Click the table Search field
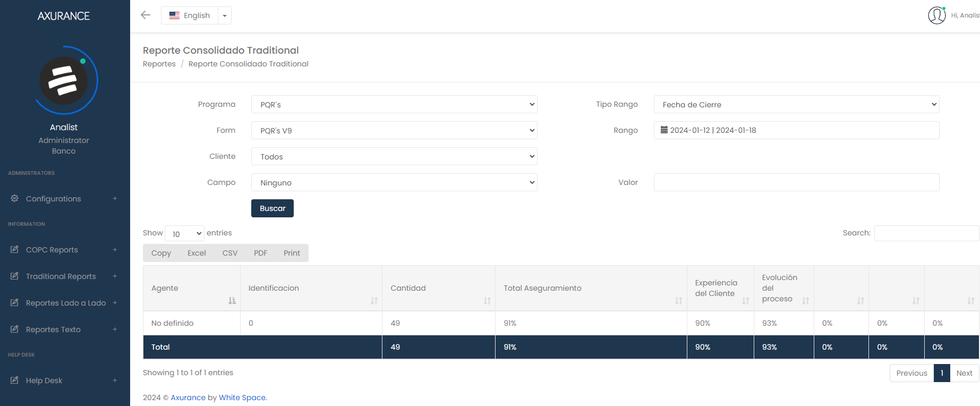This screenshot has width=980, height=406. point(926,233)
